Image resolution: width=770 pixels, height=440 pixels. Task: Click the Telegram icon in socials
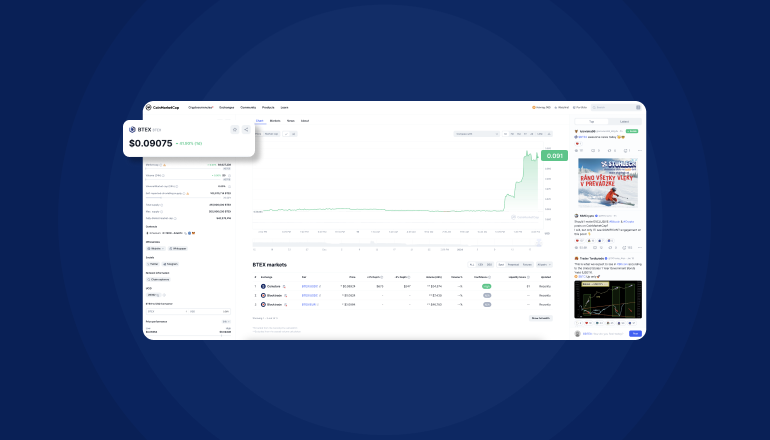[165, 264]
